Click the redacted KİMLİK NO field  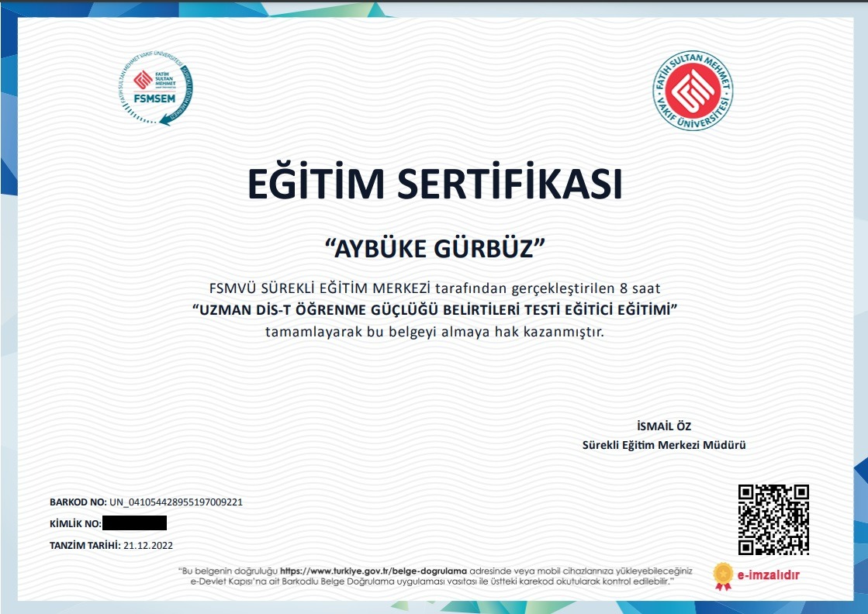[x=134, y=523]
